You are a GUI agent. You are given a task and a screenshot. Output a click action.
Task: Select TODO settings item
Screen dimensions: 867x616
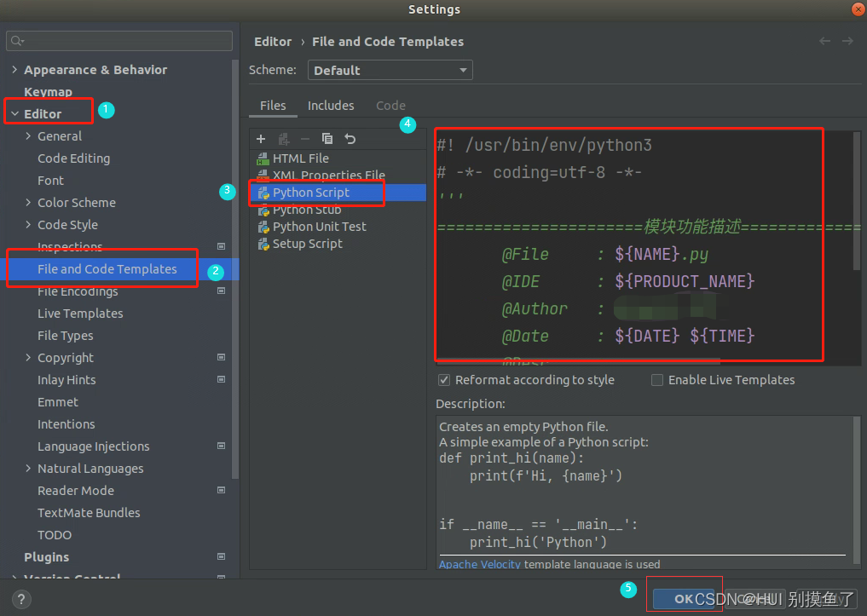coord(55,535)
